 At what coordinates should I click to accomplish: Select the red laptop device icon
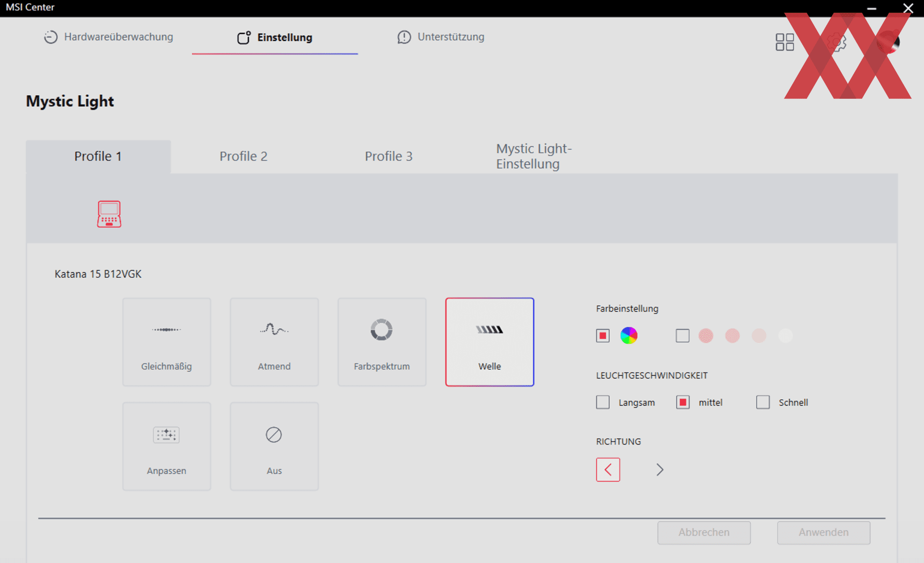[x=109, y=214]
